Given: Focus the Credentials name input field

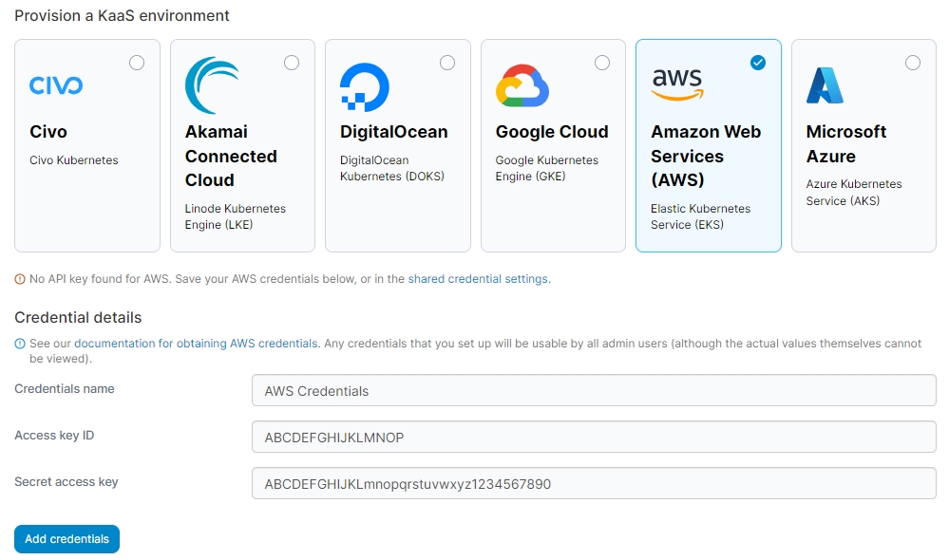Looking at the screenshot, I should click(594, 390).
